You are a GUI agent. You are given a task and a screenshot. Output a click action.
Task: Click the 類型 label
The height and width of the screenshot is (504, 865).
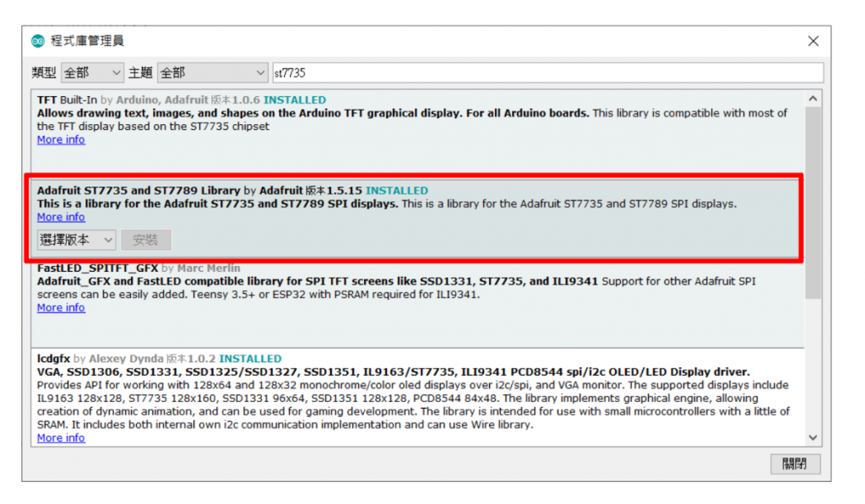(44, 73)
